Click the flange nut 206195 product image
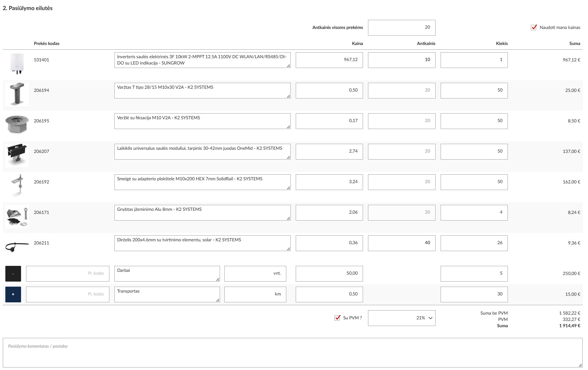 tap(17, 124)
